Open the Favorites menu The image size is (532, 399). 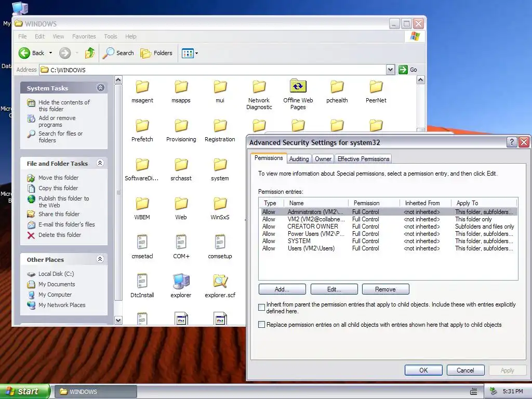[84, 36]
